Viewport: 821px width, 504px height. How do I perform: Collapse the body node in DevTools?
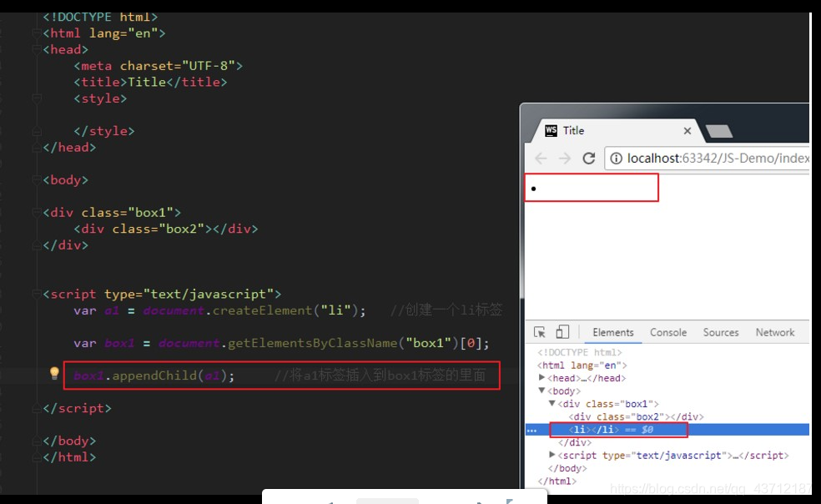tap(542, 391)
